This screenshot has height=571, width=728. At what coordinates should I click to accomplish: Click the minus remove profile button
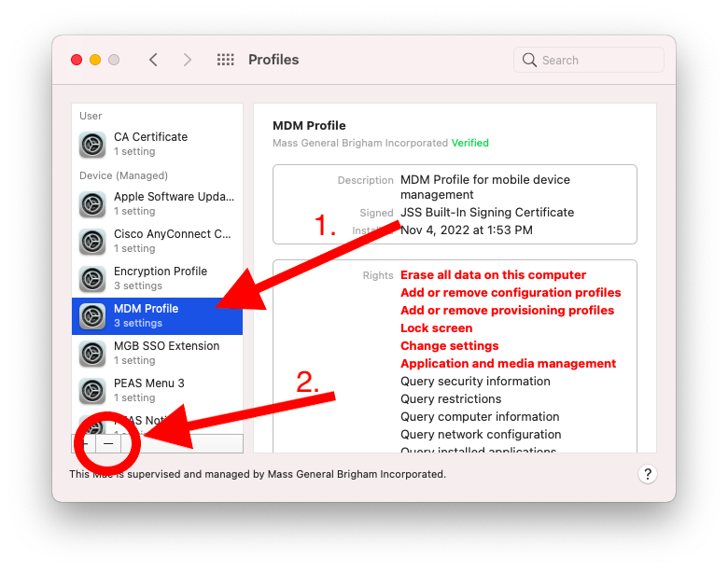click(x=108, y=444)
